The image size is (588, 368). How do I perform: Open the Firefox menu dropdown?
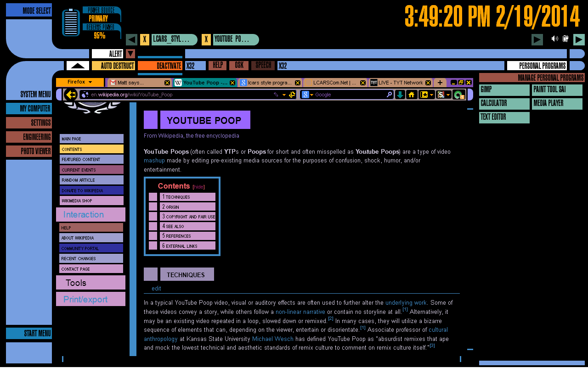pos(80,82)
